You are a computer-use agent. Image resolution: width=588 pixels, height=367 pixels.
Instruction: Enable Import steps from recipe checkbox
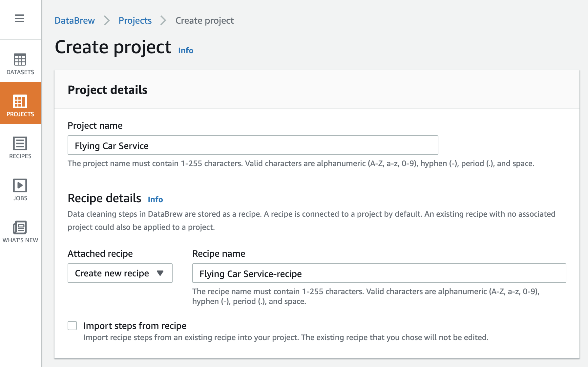[x=72, y=326]
